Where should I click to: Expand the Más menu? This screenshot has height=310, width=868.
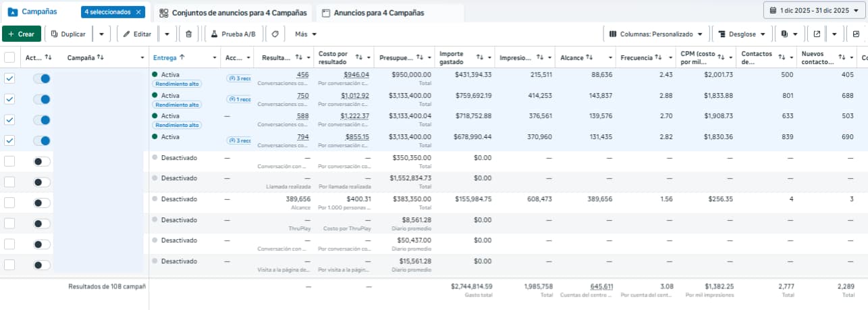306,34
